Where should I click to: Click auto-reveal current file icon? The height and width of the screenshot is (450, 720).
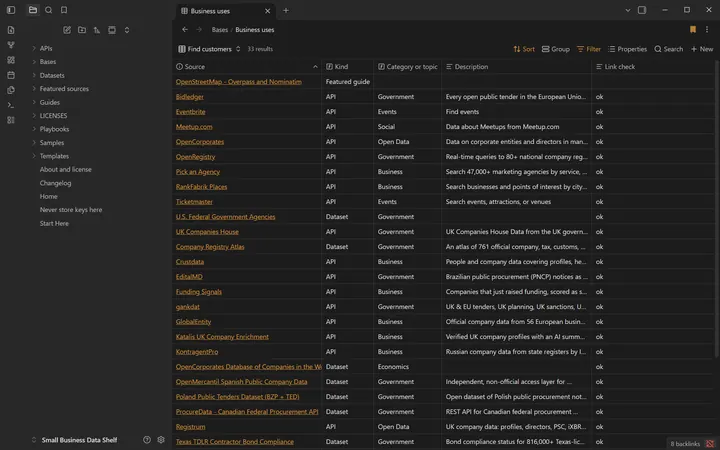[x=112, y=30]
